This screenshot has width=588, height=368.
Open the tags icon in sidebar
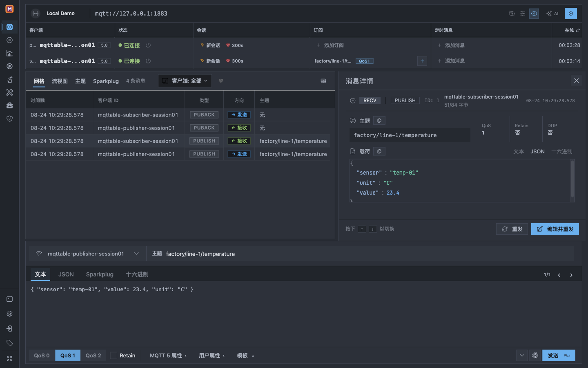tap(9, 343)
